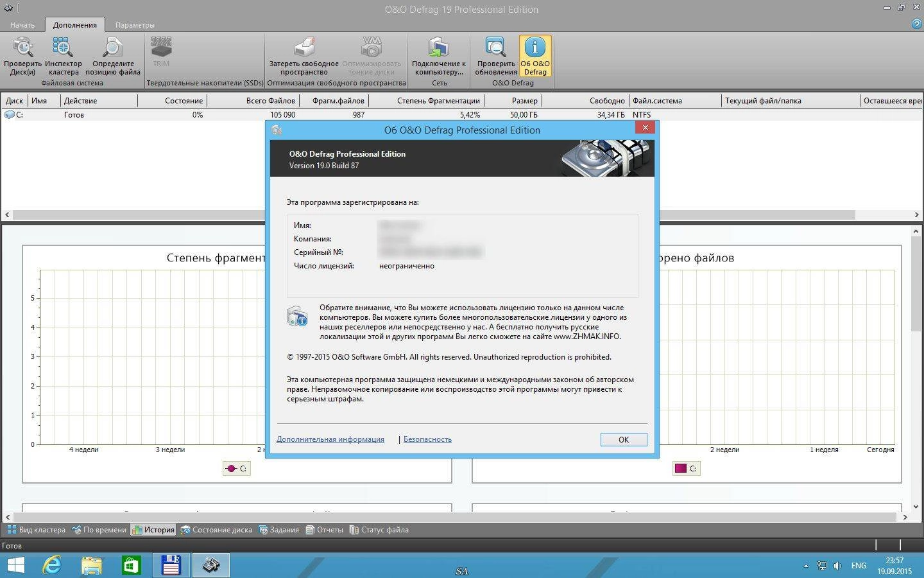This screenshot has width=924, height=578.
Task: Sort by Свободно column header
Action: (x=586, y=101)
